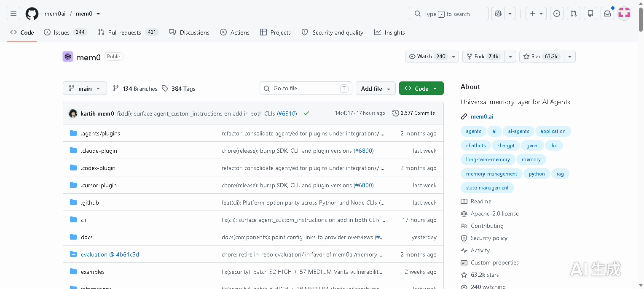
Task: Click the Readme book icon
Action: (464, 202)
